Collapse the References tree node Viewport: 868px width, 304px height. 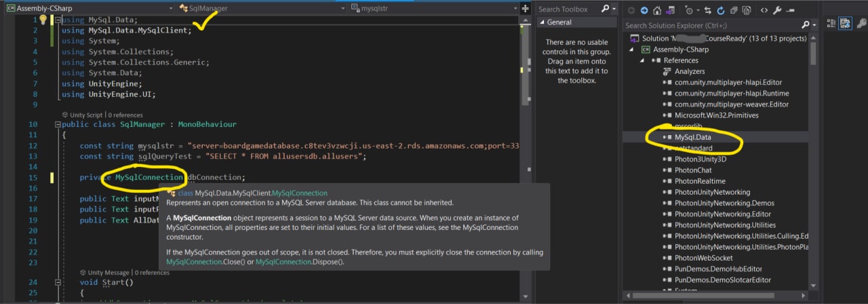click(643, 60)
